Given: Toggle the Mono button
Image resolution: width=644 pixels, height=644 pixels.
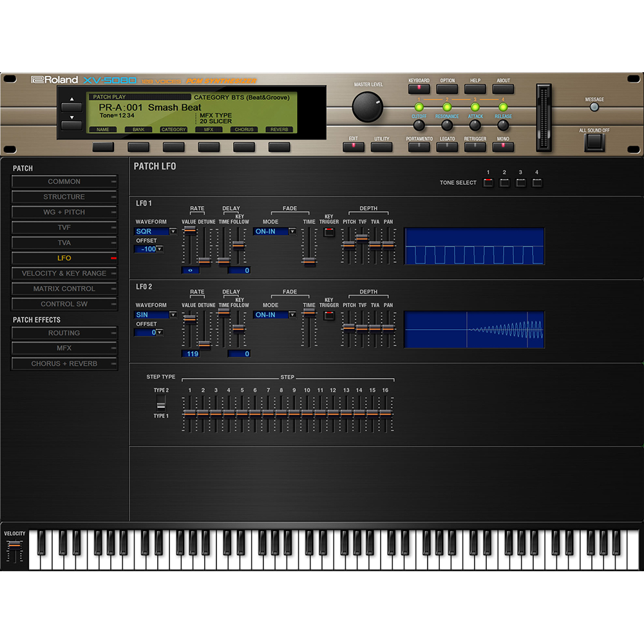Looking at the screenshot, I should point(503,147).
